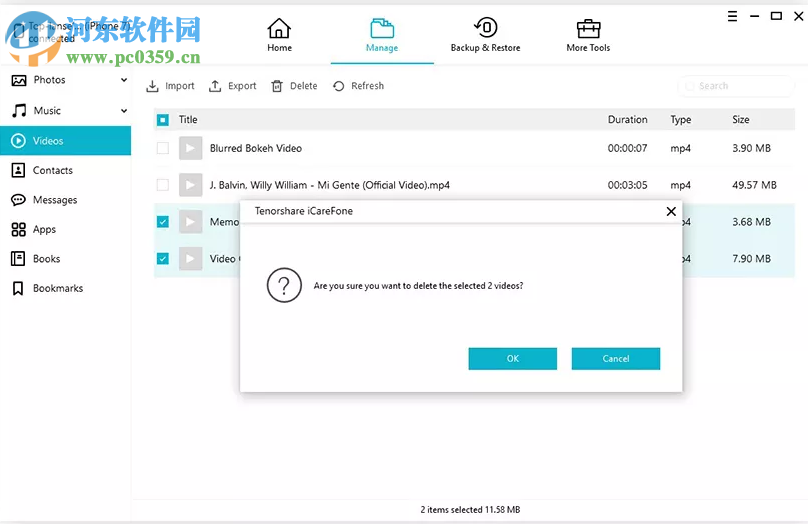The width and height of the screenshot is (808, 524).
Task: Click the Messages bubble sidebar icon
Action: click(x=18, y=200)
